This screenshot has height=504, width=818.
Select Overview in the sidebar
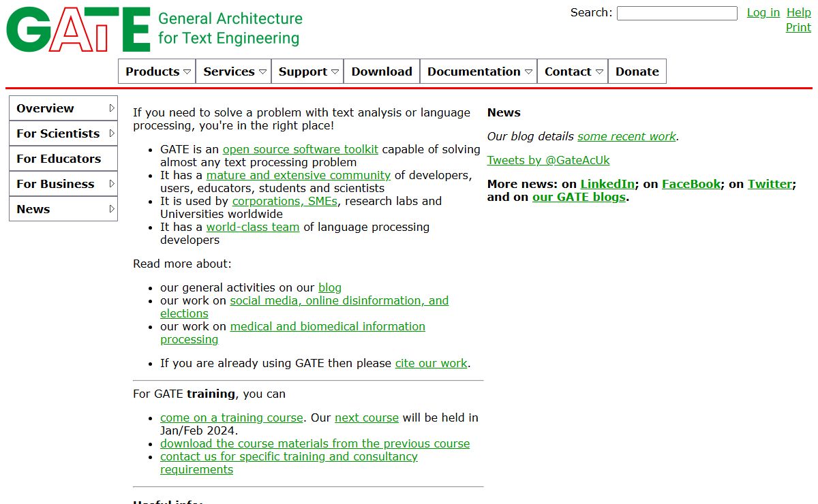pos(63,108)
